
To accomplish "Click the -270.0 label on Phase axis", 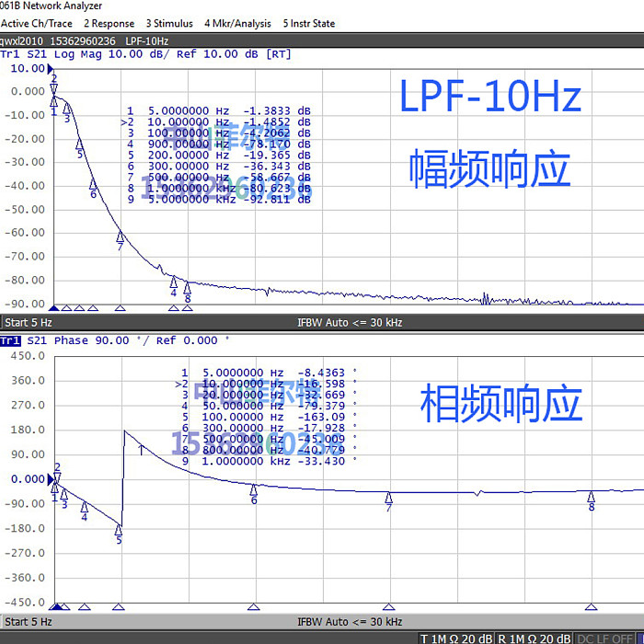I will click(x=25, y=553).
